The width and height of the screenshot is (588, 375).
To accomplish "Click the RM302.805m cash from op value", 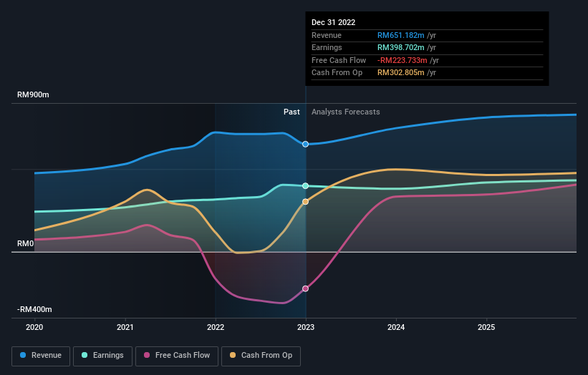I will pyautogui.click(x=401, y=73).
